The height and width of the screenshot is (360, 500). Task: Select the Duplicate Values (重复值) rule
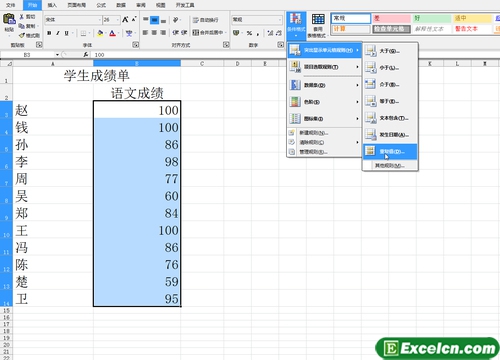coord(390,151)
